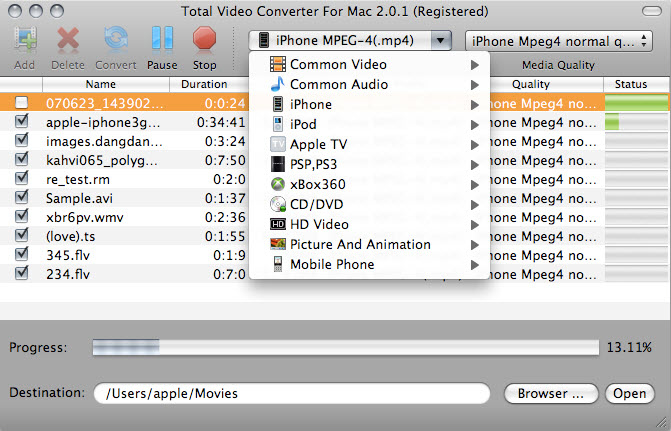Expand the Common Video submenu arrow

pos(474,65)
